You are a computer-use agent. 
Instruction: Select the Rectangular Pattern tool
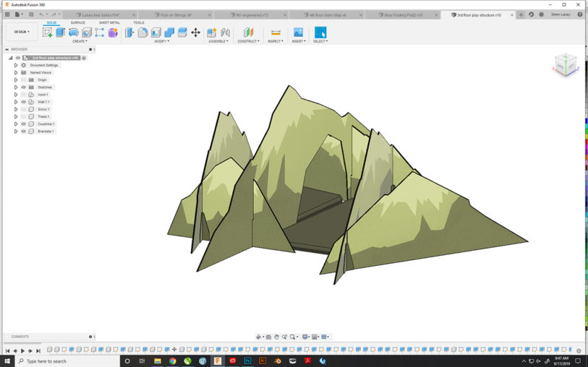(99, 33)
